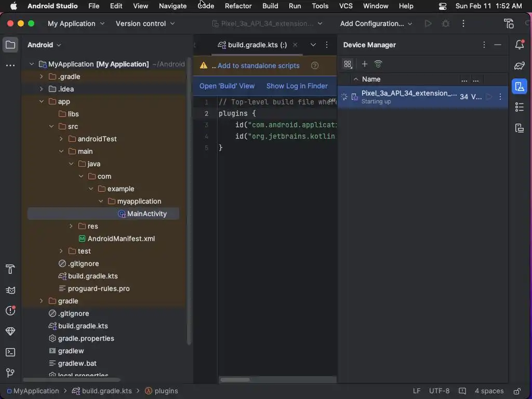Screen dimensions: 532x399
Task: Click the Run app play button
Action: point(428,23)
